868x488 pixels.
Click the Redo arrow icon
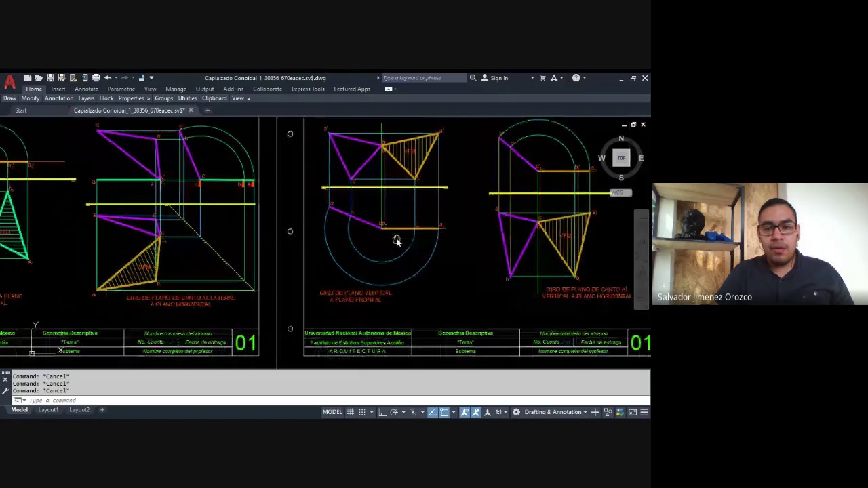coord(125,78)
